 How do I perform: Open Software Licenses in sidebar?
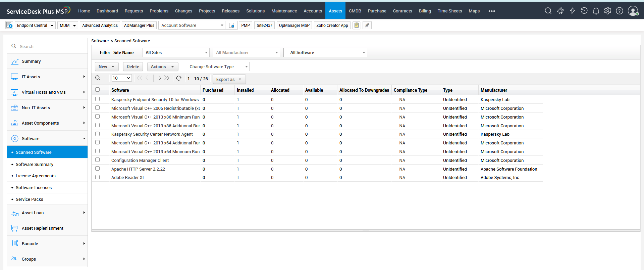point(34,187)
